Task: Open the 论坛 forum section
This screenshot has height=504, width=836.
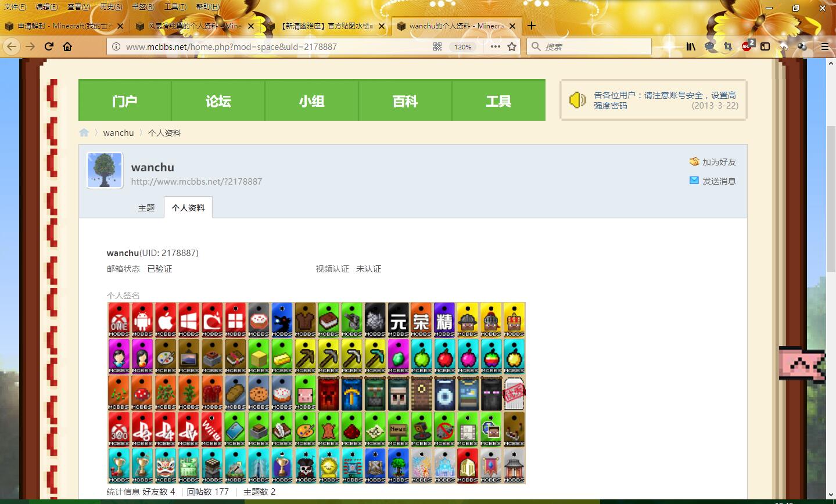Action: pyautogui.click(x=218, y=100)
